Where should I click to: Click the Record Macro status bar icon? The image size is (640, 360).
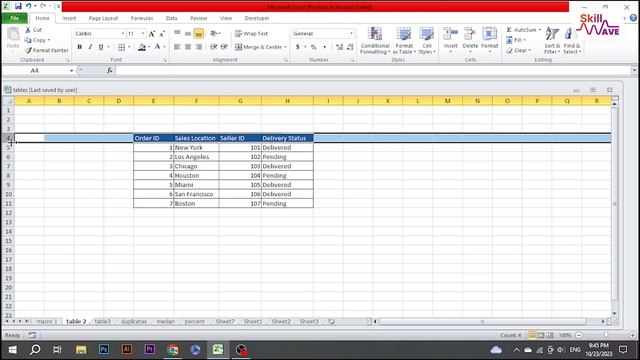[x=32, y=335]
